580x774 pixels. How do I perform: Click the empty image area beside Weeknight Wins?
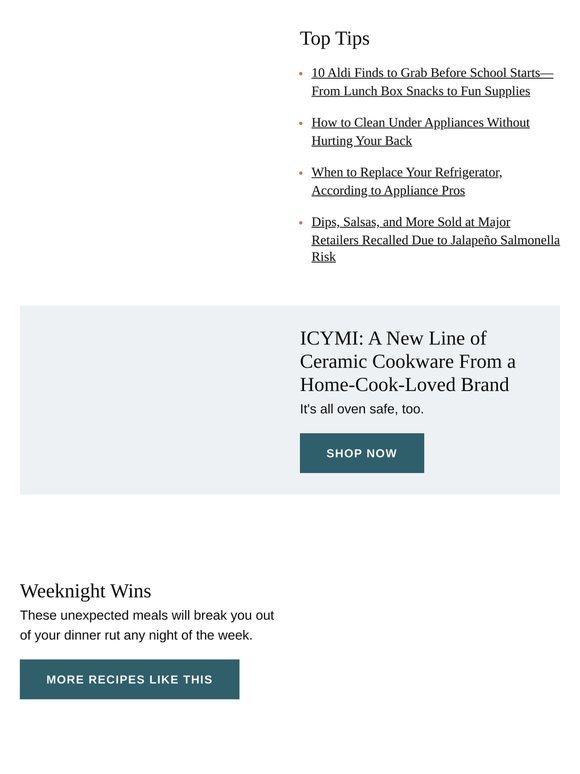430,640
